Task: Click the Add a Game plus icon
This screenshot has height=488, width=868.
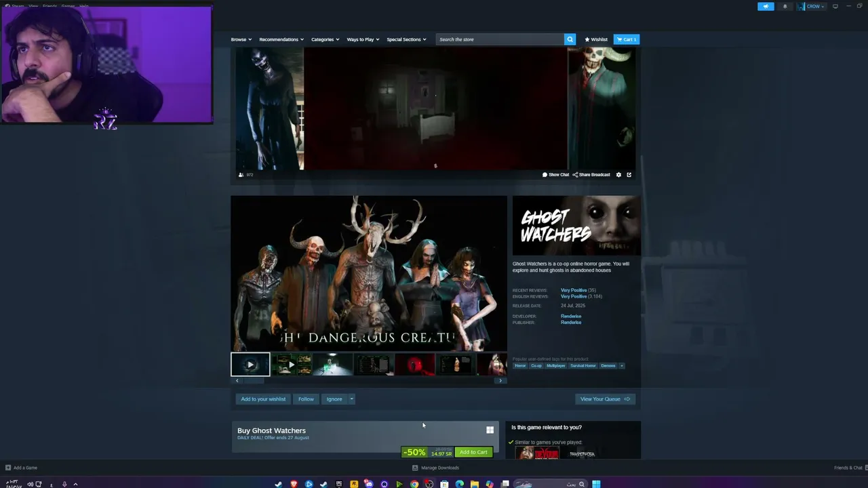Action: pos(8,468)
